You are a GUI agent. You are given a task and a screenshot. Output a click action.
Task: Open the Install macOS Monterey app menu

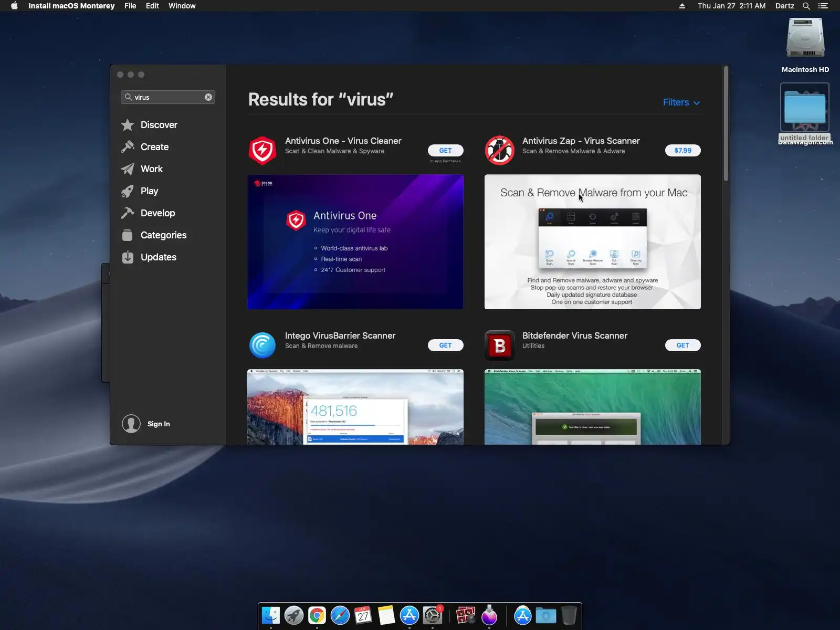[71, 6]
